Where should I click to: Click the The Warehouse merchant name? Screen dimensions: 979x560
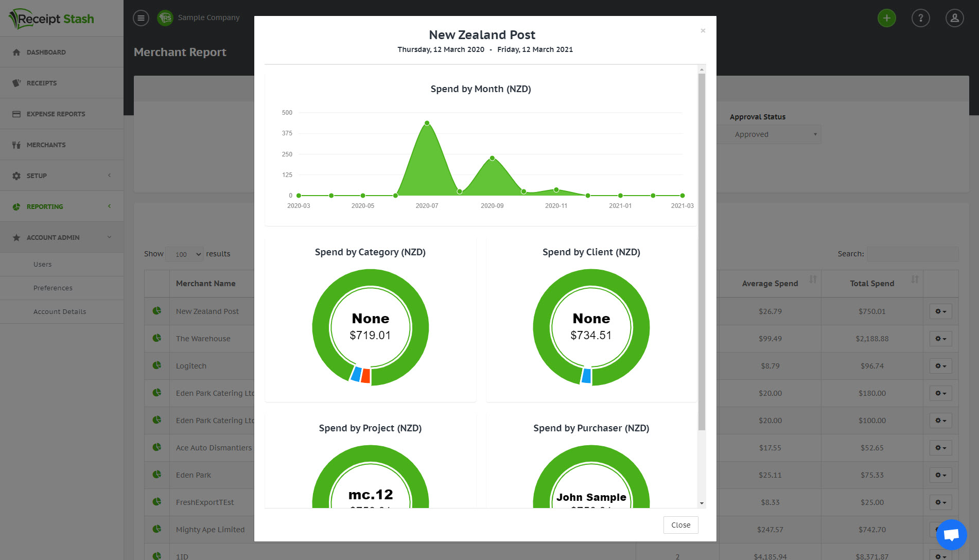(x=203, y=339)
